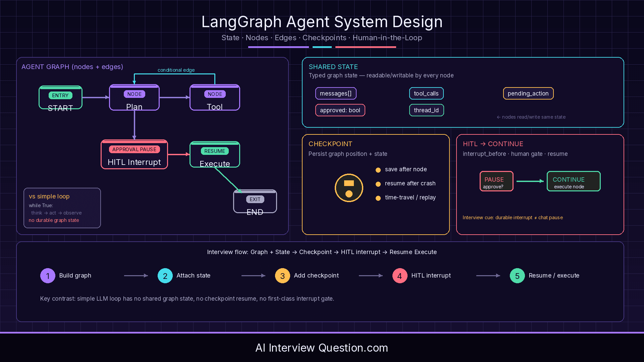
Task: Click the 'Resume / execute' step label
Action: tap(554, 276)
